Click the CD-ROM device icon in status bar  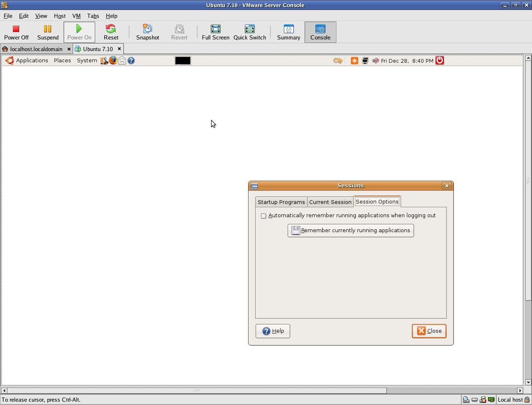[x=466, y=400]
